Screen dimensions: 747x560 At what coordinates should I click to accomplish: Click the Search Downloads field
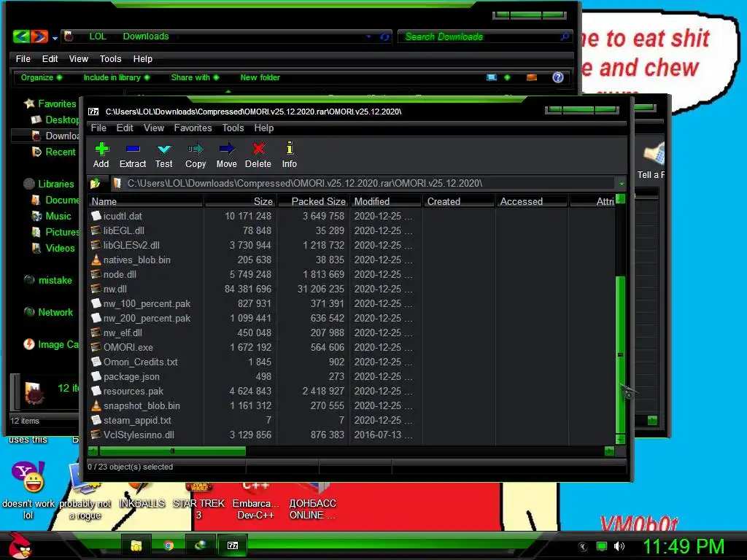[x=485, y=36]
